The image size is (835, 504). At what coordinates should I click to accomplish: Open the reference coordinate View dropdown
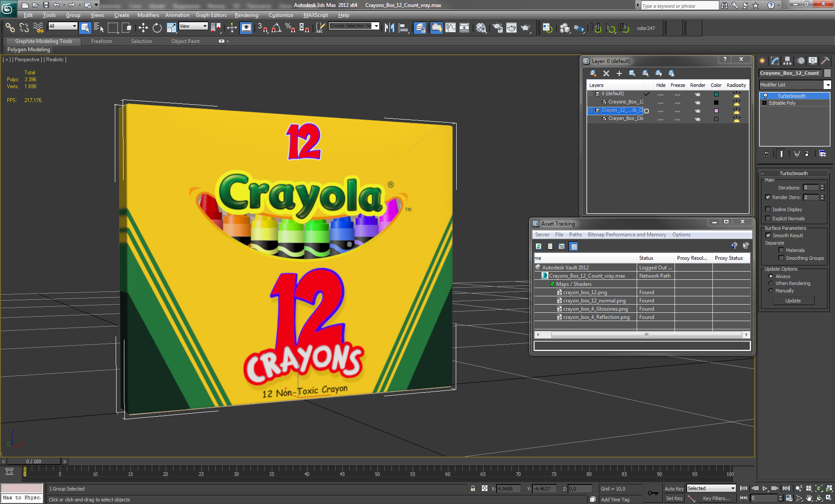tap(193, 26)
